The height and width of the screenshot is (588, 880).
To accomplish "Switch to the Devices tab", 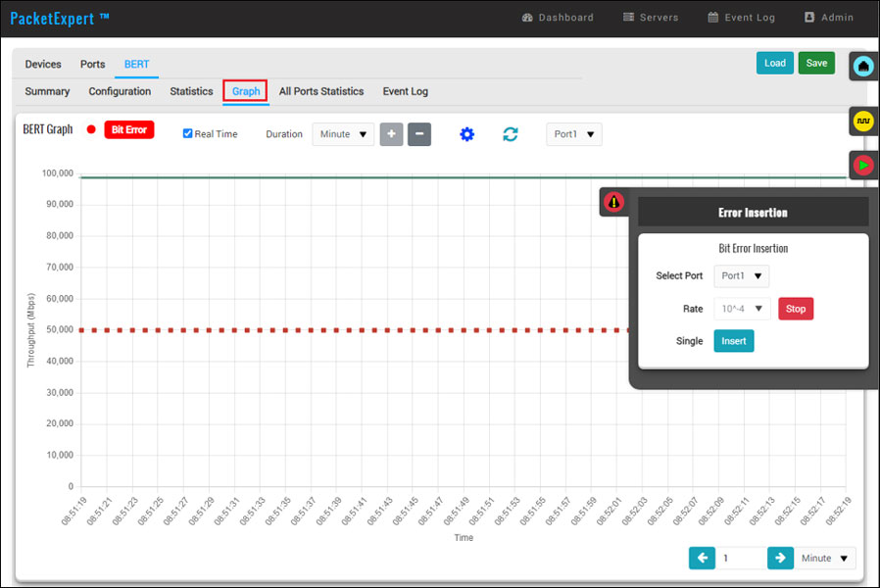I will [43, 64].
